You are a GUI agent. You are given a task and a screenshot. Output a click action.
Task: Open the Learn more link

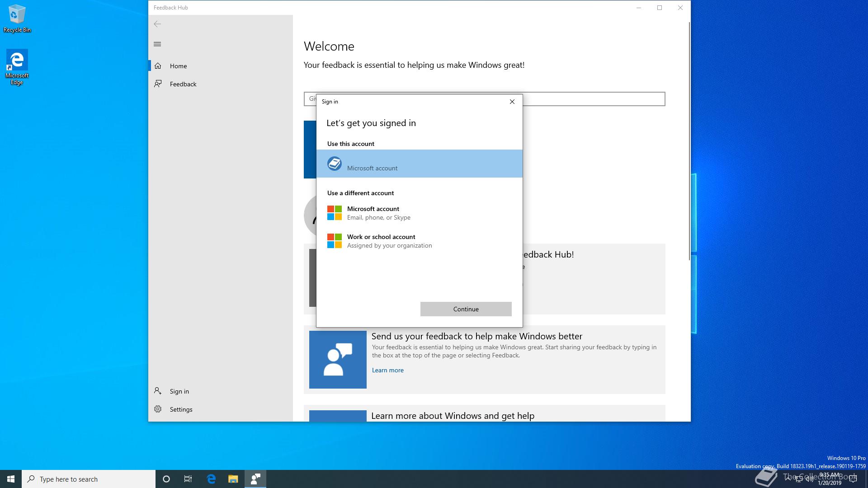tap(388, 370)
